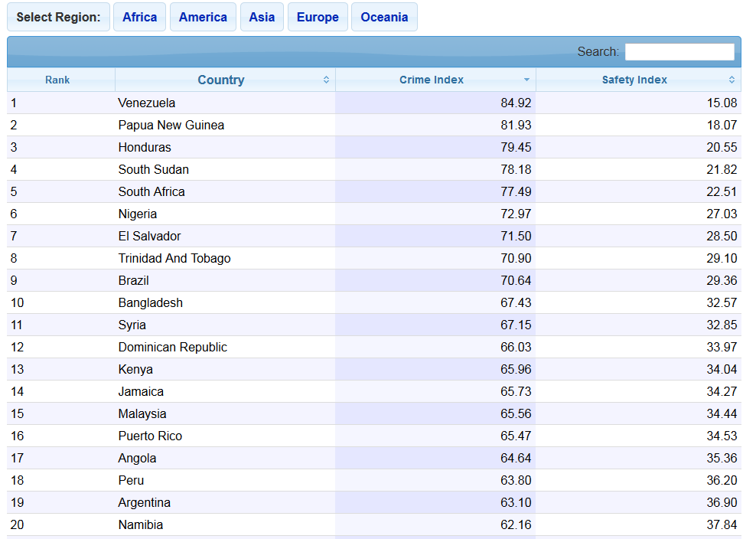
Task: Click the Country column header text
Action: click(x=221, y=80)
